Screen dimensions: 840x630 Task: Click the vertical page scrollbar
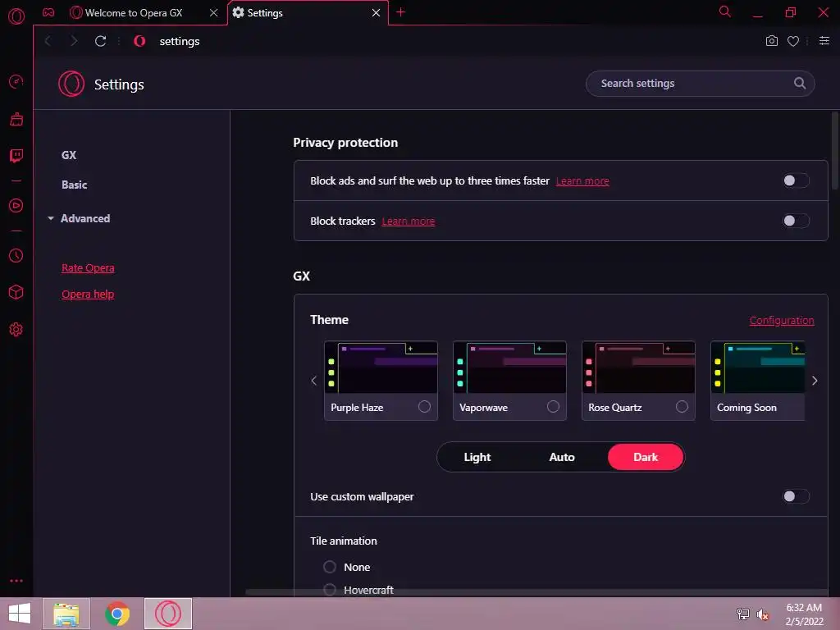pos(835,150)
